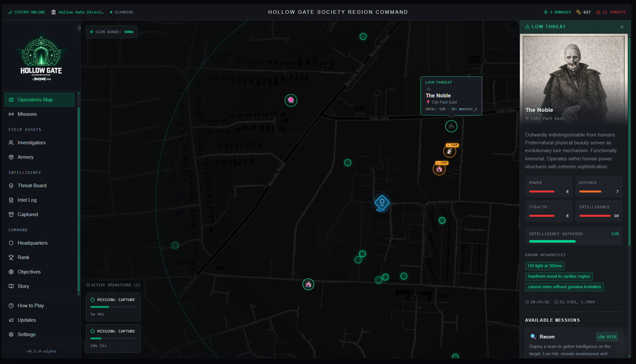Open the Hollow Gate Direct… region selector
636x364 pixels.
77,12
